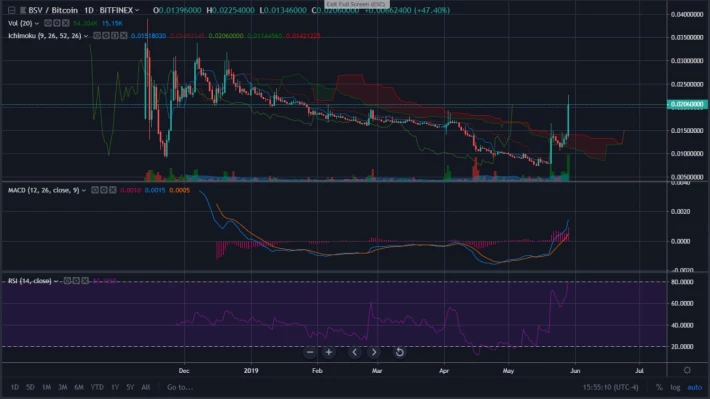Screen dimensions: 710x399
Task: Click MACD line value 0.0015
Action: (155, 190)
